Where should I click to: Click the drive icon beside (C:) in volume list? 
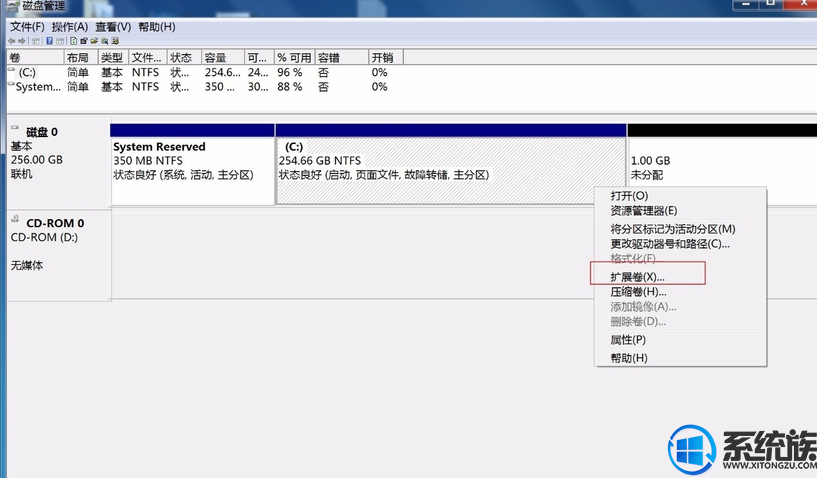coord(11,69)
